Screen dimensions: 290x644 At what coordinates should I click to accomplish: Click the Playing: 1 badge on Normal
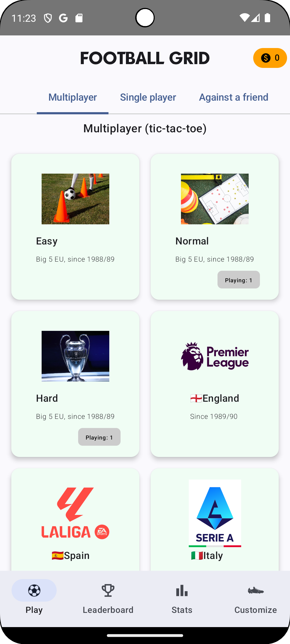(x=238, y=280)
